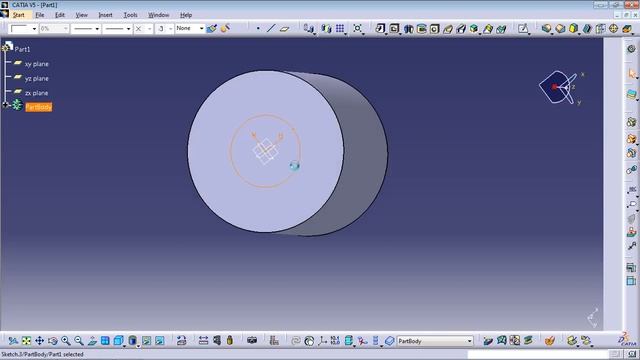The image size is (640, 360).
Task: Click the grid pattern toolbar icon
Action: [x=340, y=29]
